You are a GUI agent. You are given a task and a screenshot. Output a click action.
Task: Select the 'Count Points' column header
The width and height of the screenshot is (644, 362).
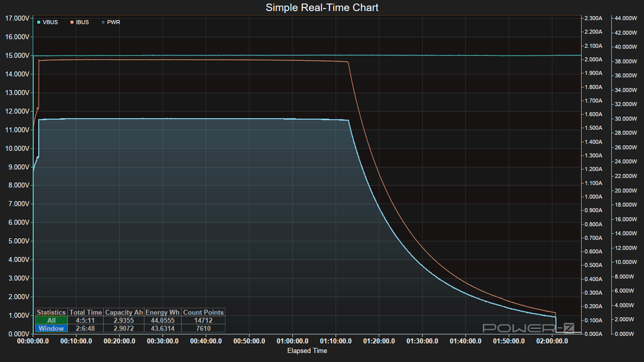(203, 312)
